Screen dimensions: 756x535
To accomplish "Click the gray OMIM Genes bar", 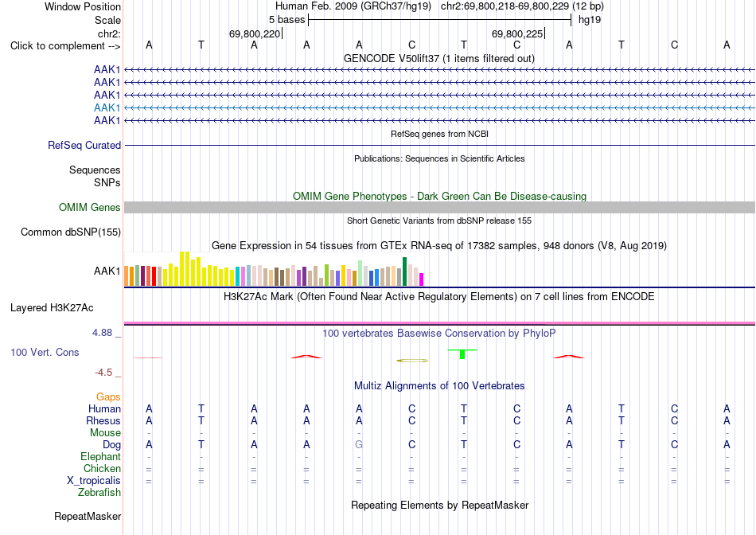I will click(x=439, y=208).
